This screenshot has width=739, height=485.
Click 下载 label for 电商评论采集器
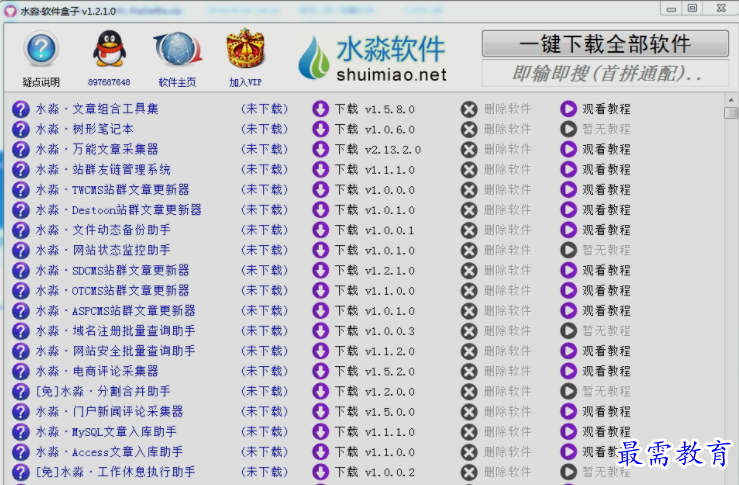tap(346, 371)
